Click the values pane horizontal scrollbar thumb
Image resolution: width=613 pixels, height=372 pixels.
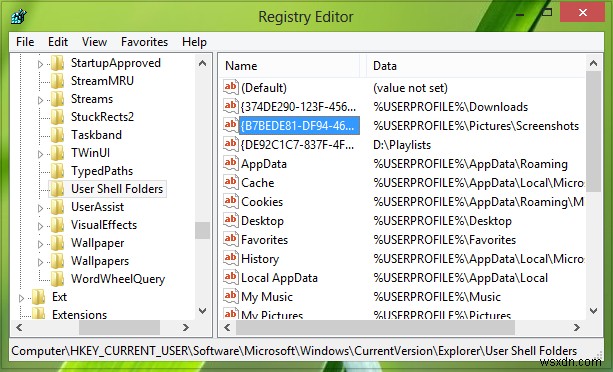coord(375,327)
